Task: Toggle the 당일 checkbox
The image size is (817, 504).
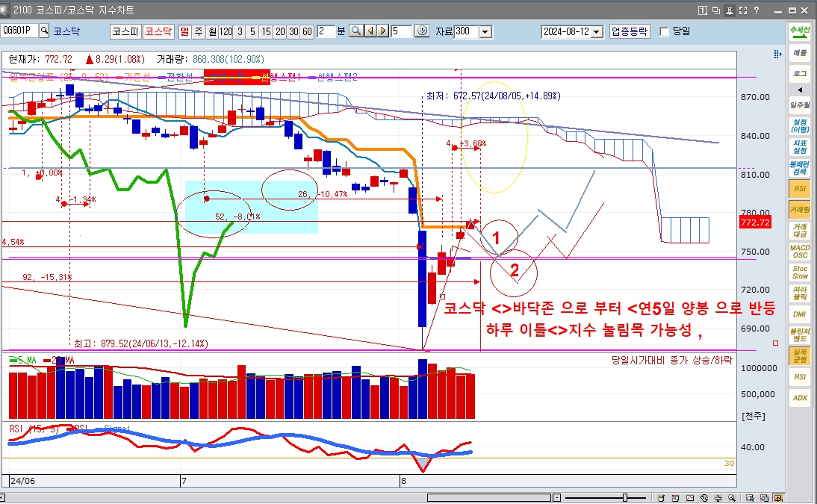Action: (665, 32)
